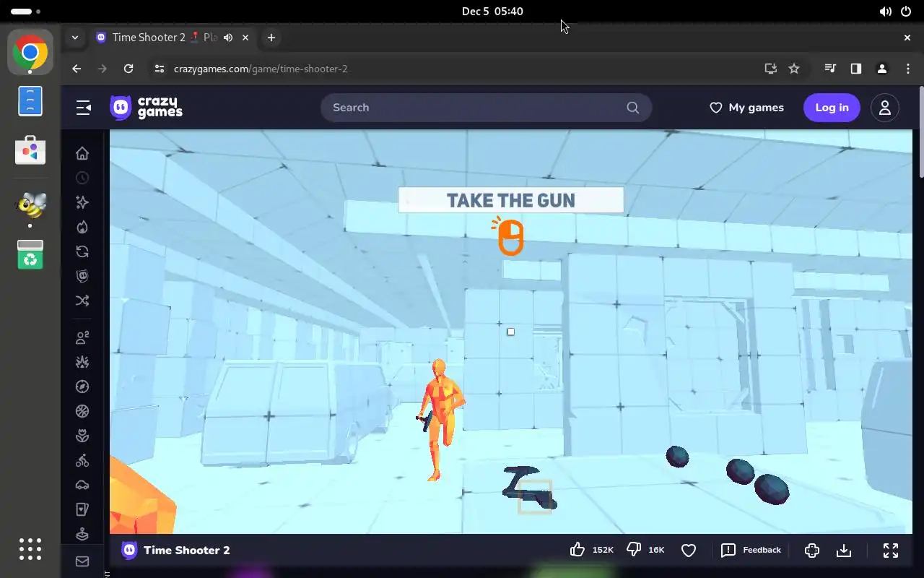Open a new browser tab
This screenshot has height=578, width=924.
[271, 38]
